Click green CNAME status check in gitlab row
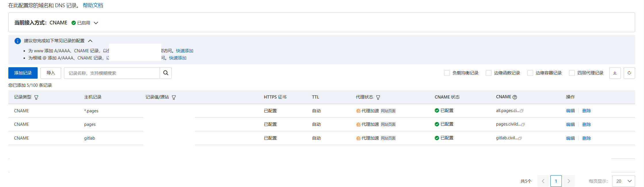 (x=437, y=138)
